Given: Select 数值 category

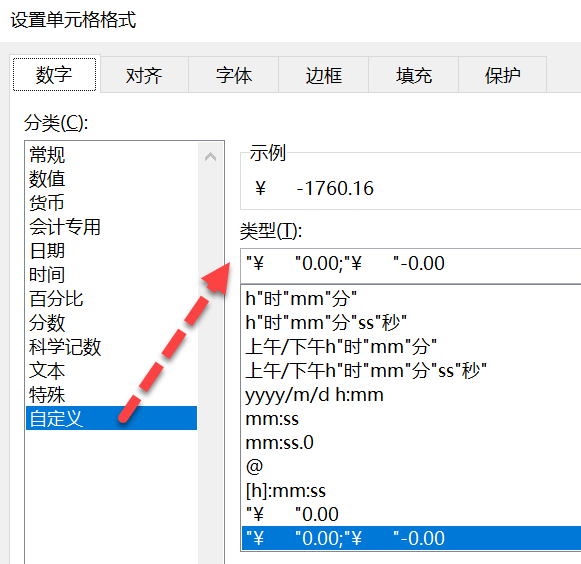Looking at the screenshot, I should click(x=111, y=179).
